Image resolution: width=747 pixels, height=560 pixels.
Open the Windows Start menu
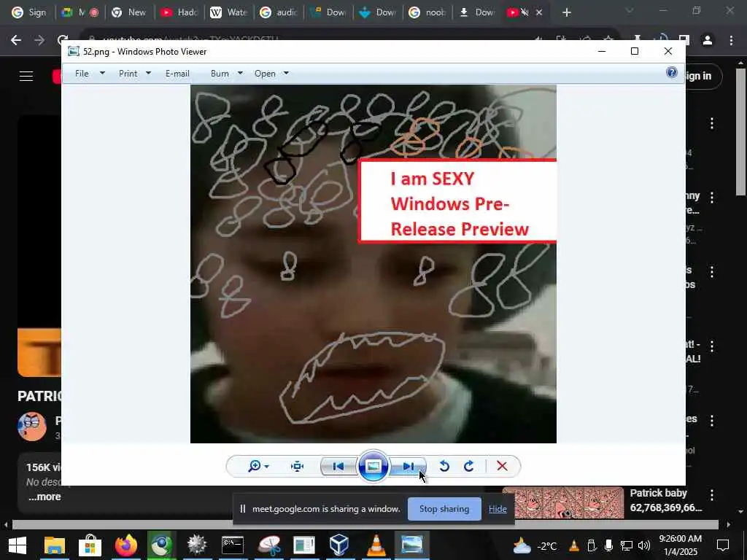pyautogui.click(x=18, y=545)
